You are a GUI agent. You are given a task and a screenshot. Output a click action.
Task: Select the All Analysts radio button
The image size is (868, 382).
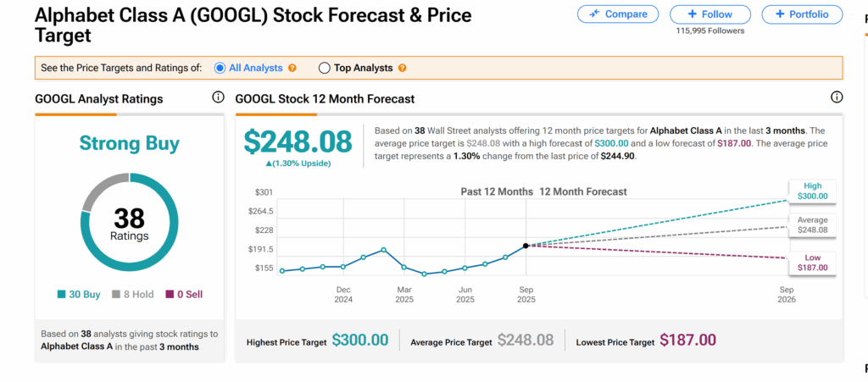click(220, 68)
